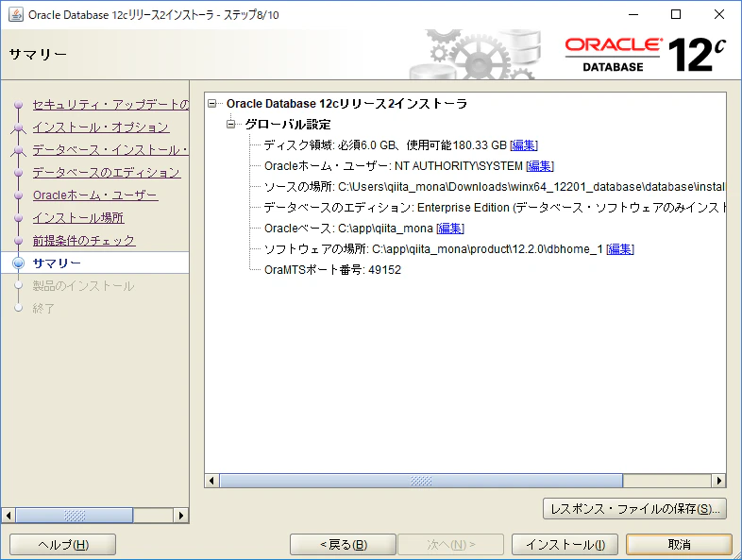Go to インストール・オプション step
This screenshot has height=560, width=742.
(x=101, y=127)
